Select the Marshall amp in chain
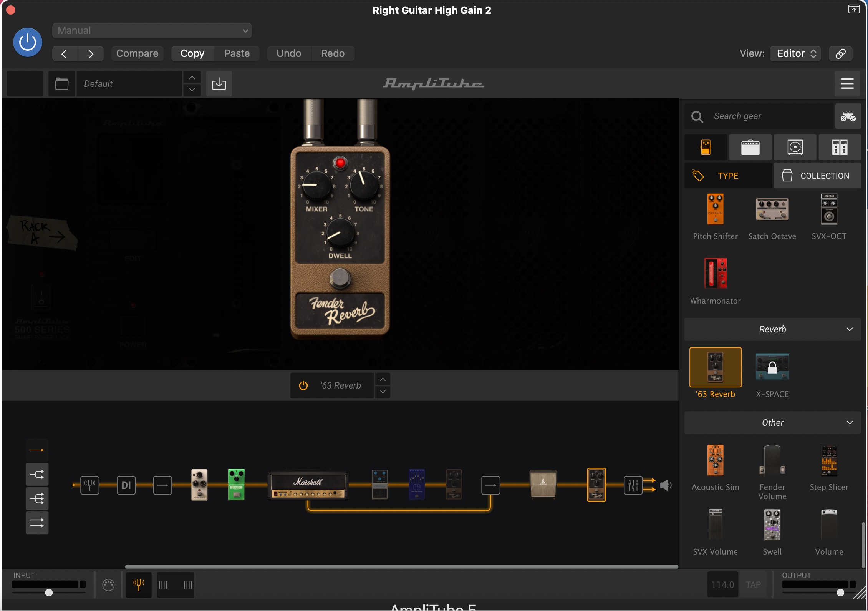868x611 pixels. (308, 486)
